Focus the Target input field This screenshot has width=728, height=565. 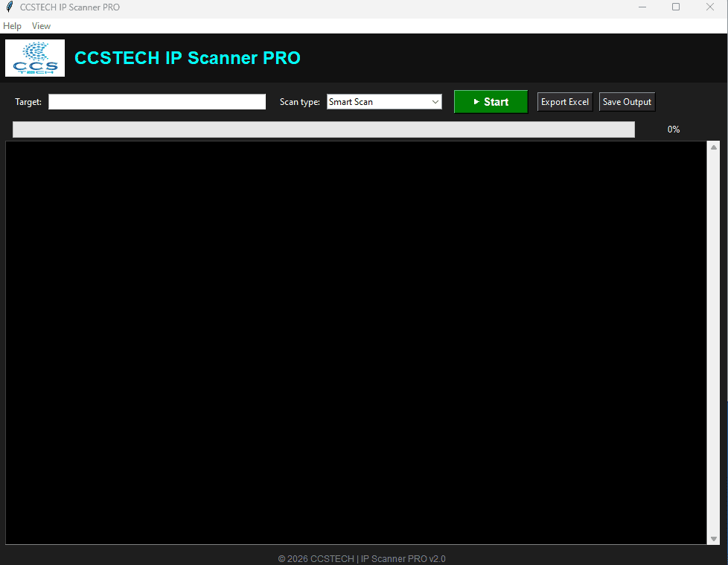(157, 102)
